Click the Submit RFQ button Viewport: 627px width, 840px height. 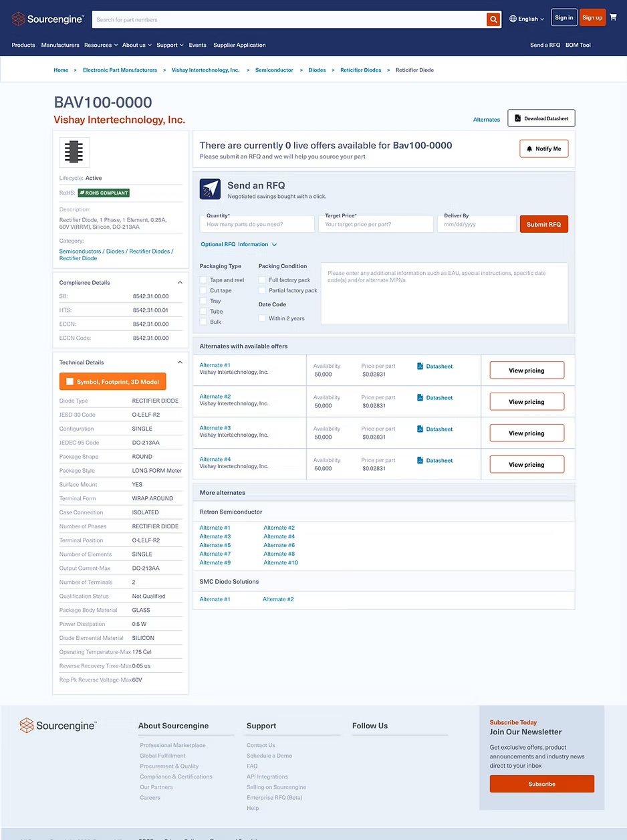(543, 224)
